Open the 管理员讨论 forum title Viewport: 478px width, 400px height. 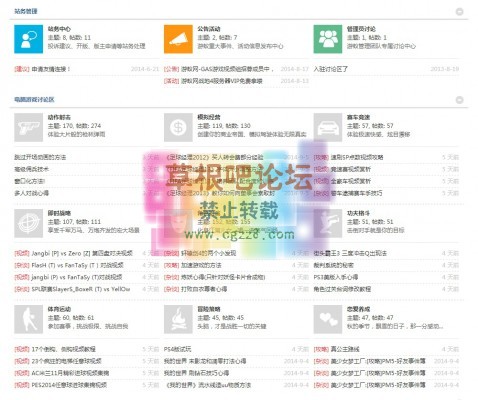[x=361, y=29]
